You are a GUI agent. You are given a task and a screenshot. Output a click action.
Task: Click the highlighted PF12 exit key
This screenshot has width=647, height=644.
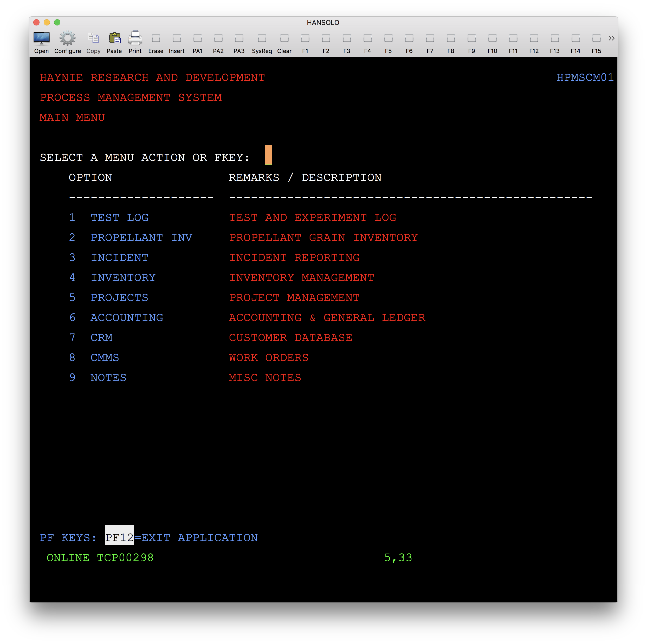coord(119,537)
